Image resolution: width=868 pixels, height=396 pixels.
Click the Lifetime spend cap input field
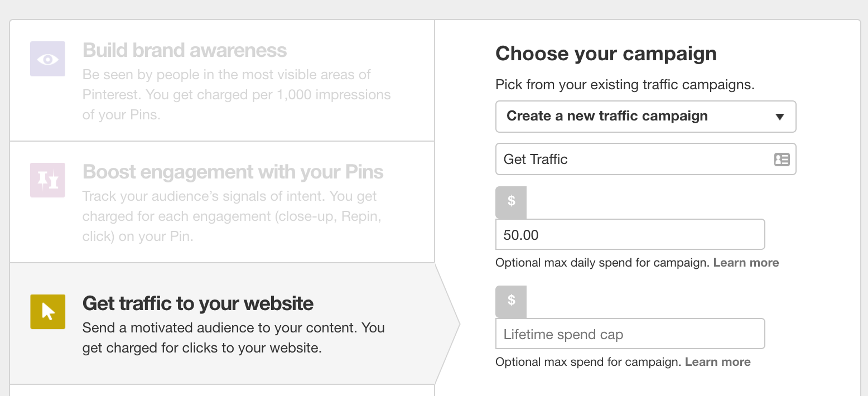tap(630, 334)
